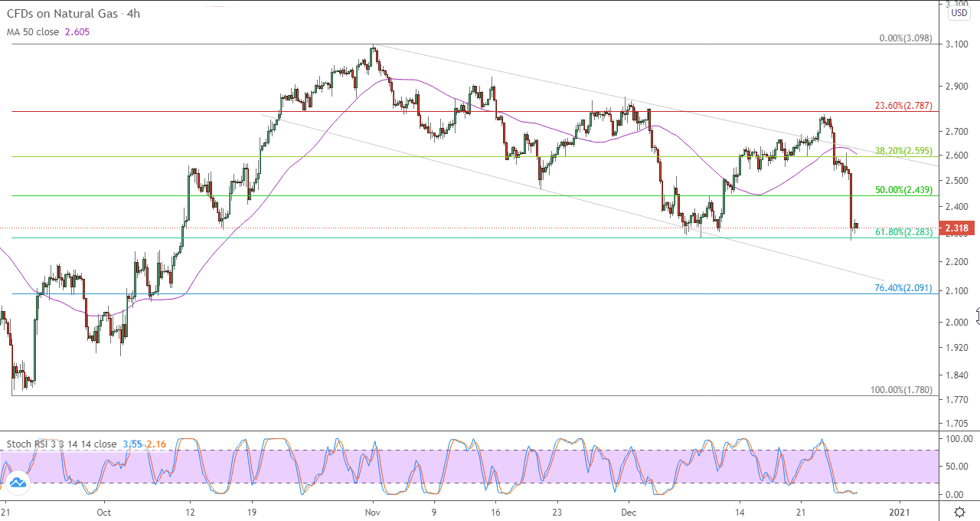
Task: Click the 2.200 price axis value
Action: 959,262
